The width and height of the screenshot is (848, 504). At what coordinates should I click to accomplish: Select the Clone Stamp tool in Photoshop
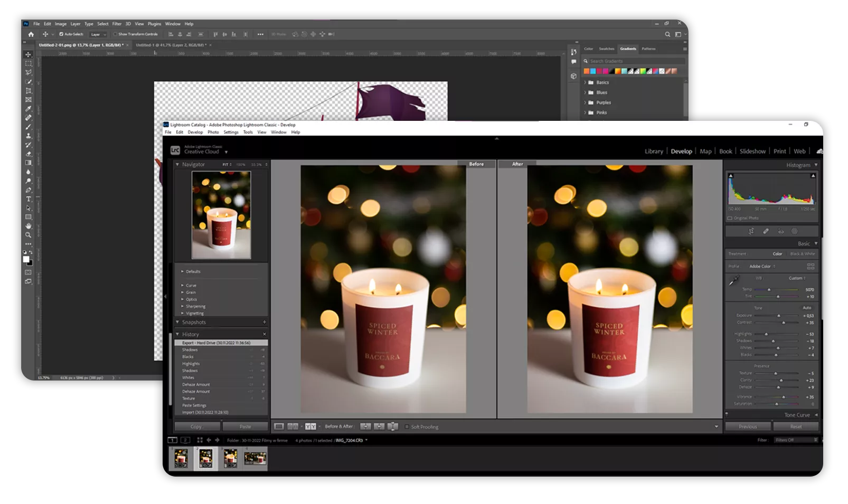click(x=29, y=136)
